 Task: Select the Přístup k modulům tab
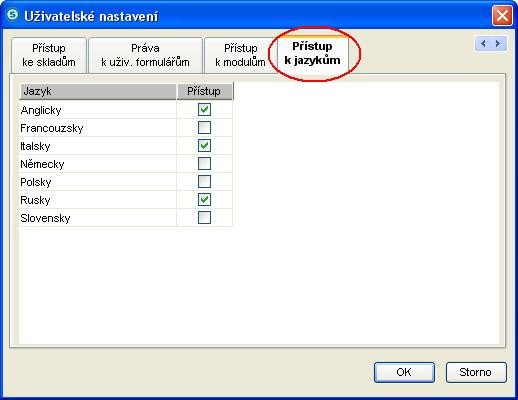click(x=240, y=55)
